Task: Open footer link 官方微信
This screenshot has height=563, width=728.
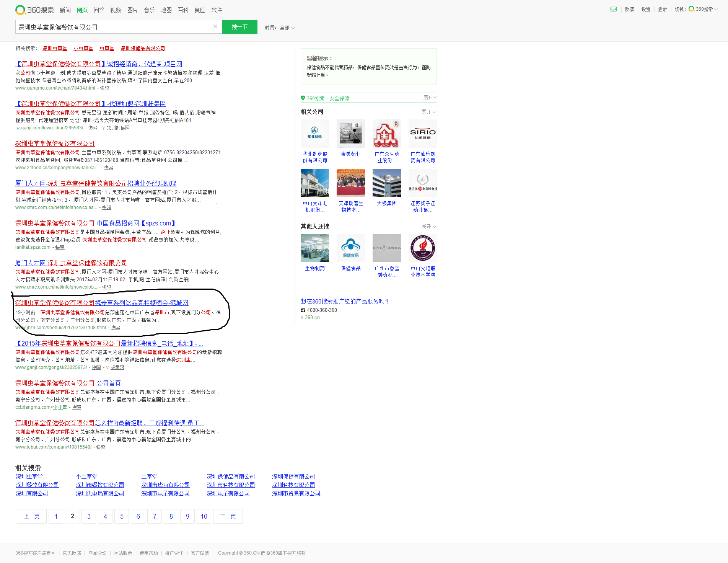Action: 200,553
